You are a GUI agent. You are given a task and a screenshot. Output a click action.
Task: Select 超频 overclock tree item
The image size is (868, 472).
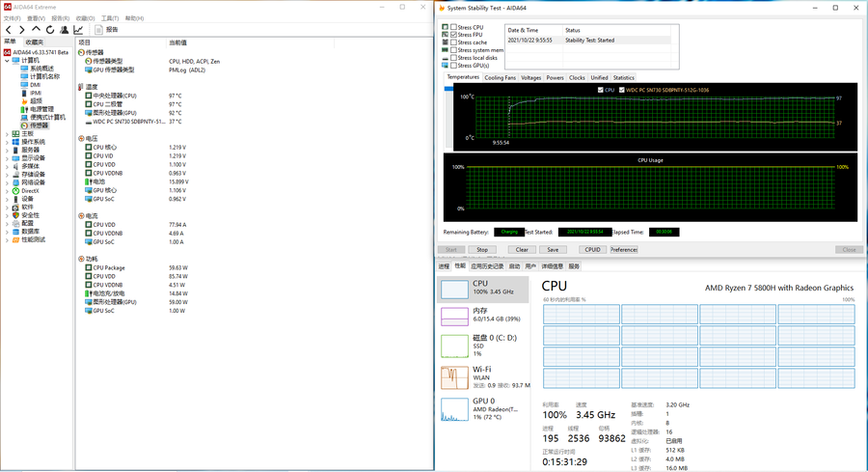(x=31, y=100)
